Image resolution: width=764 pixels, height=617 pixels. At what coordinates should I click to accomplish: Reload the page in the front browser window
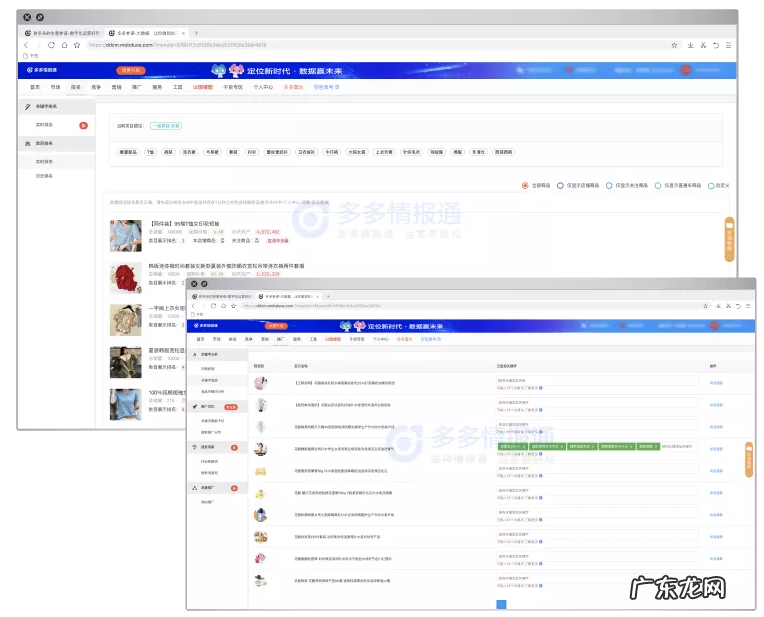(213, 306)
